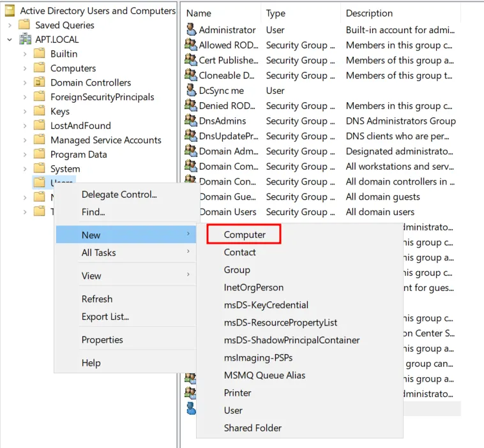Expand the Builtin tree node
The width and height of the screenshot is (484, 448).
pyautogui.click(x=25, y=54)
